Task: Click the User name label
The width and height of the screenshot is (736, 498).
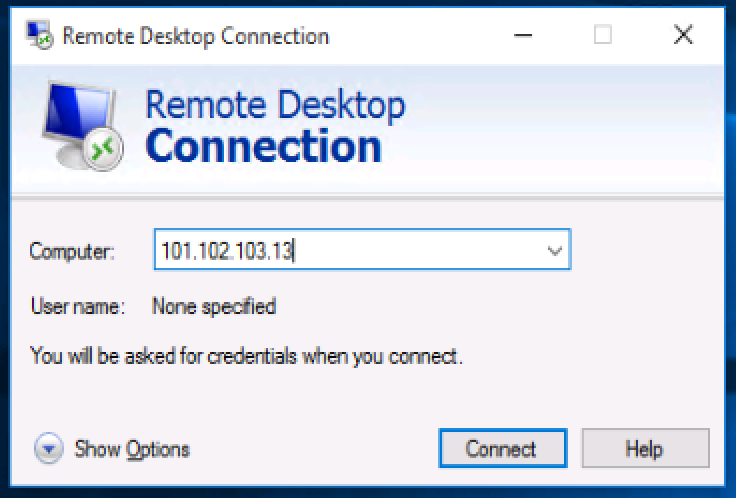Action: pos(77,306)
